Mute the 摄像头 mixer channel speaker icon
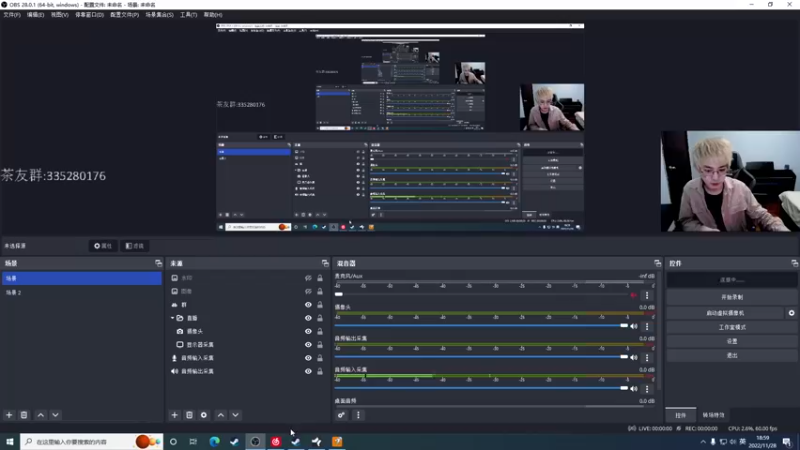Image resolution: width=800 pixels, height=450 pixels. 634,326
